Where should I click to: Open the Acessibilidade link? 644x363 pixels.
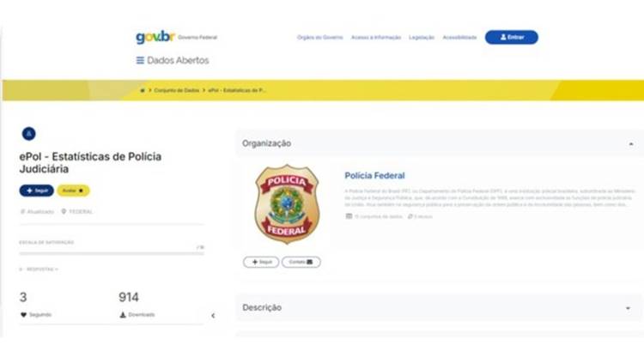point(459,38)
